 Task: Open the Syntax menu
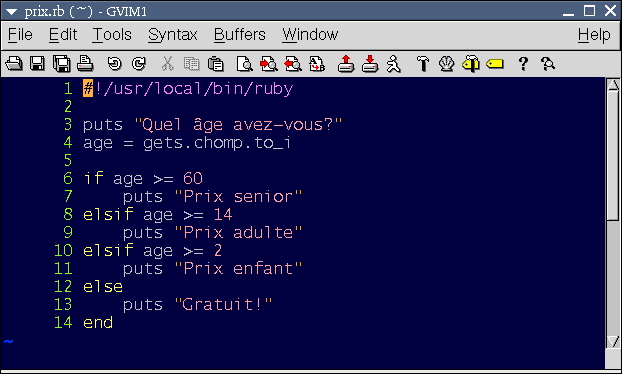point(173,35)
